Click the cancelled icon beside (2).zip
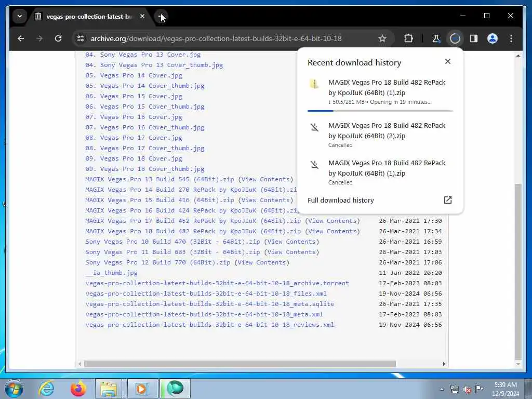The image size is (532, 399). point(314,128)
